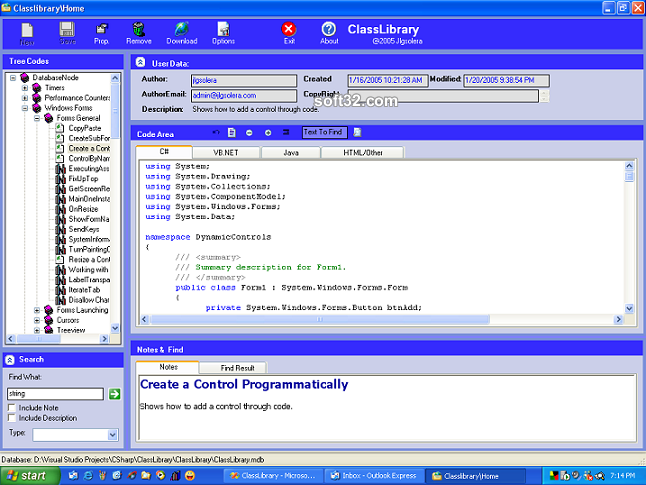This screenshot has height=485, width=646.
Task: Click the Author field
Action: pos(243,80)
